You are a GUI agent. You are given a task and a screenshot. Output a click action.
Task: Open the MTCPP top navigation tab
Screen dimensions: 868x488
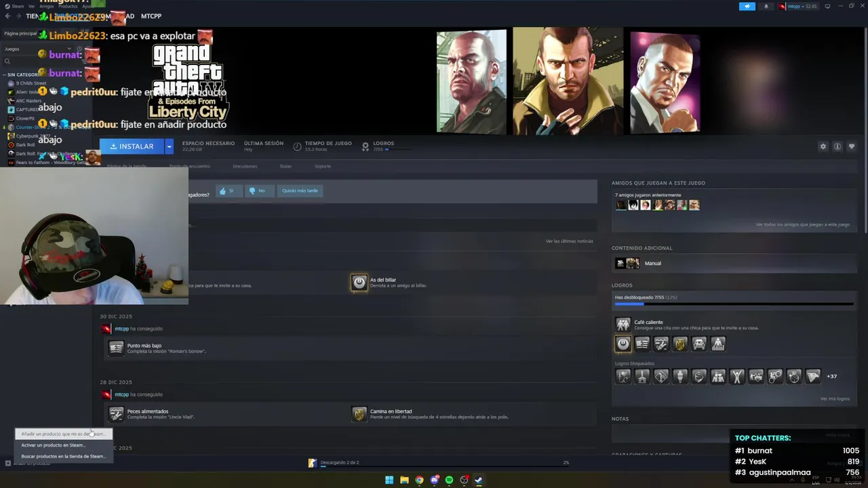pyautogui.click(x=151, y=16)
